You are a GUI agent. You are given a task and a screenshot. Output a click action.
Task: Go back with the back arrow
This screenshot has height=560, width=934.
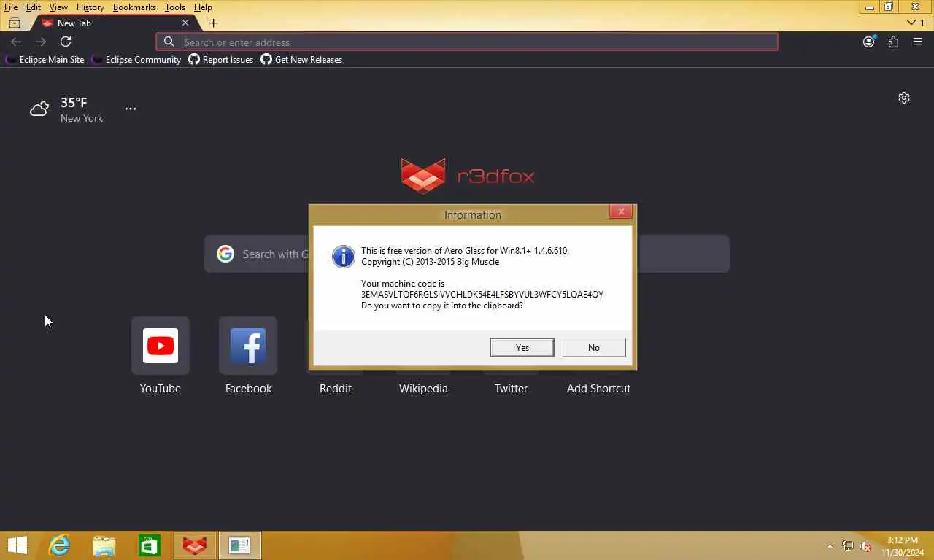point(16,42)
